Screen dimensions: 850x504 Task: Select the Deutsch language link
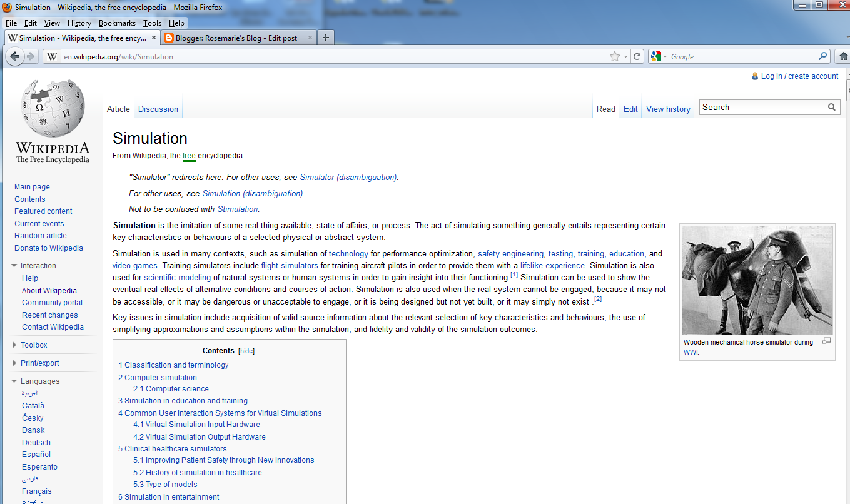click(36, 443)
